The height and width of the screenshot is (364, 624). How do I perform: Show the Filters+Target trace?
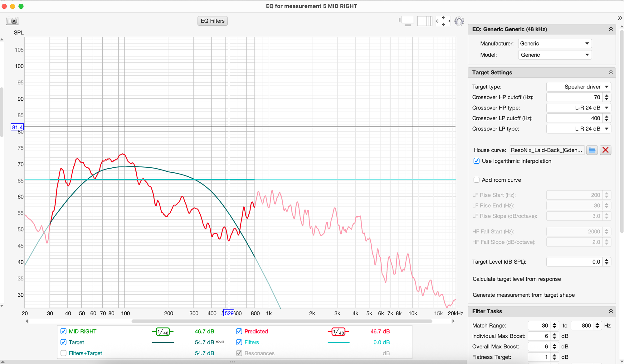pos(63,353)
